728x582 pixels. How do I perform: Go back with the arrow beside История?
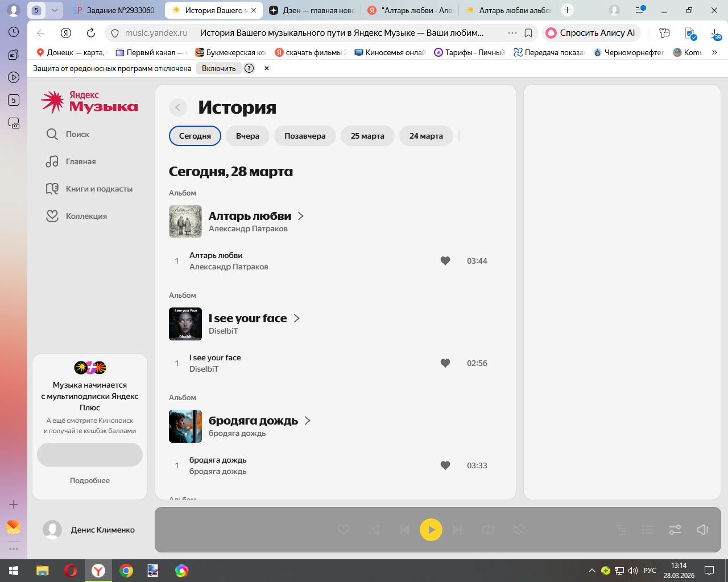click(x=178, y=107)
